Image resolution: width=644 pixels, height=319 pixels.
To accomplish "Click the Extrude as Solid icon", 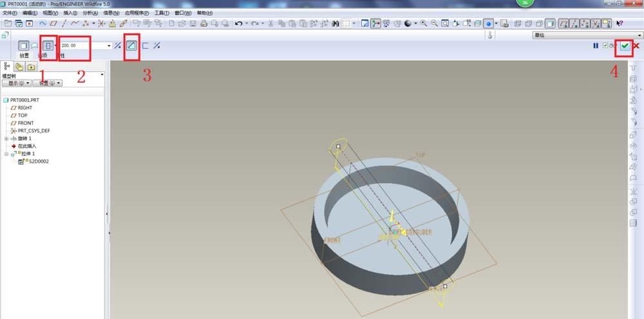I will [x=24, y=46].
